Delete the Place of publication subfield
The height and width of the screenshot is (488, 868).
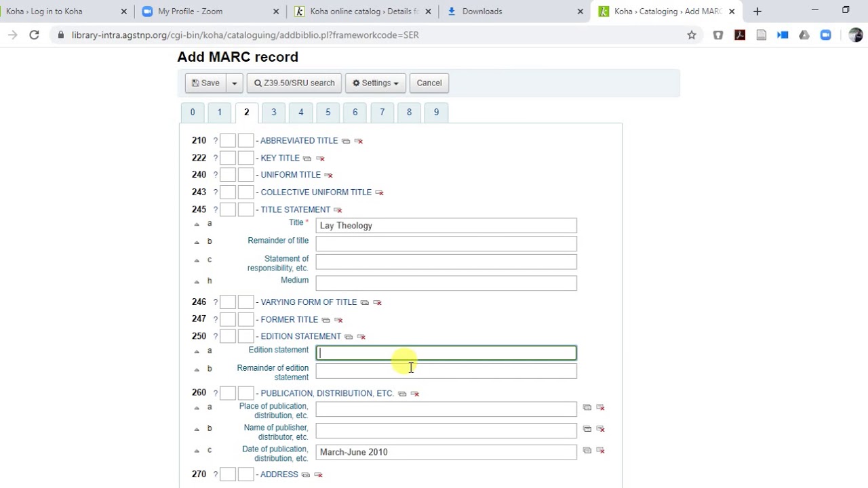(x=600, y=407)
